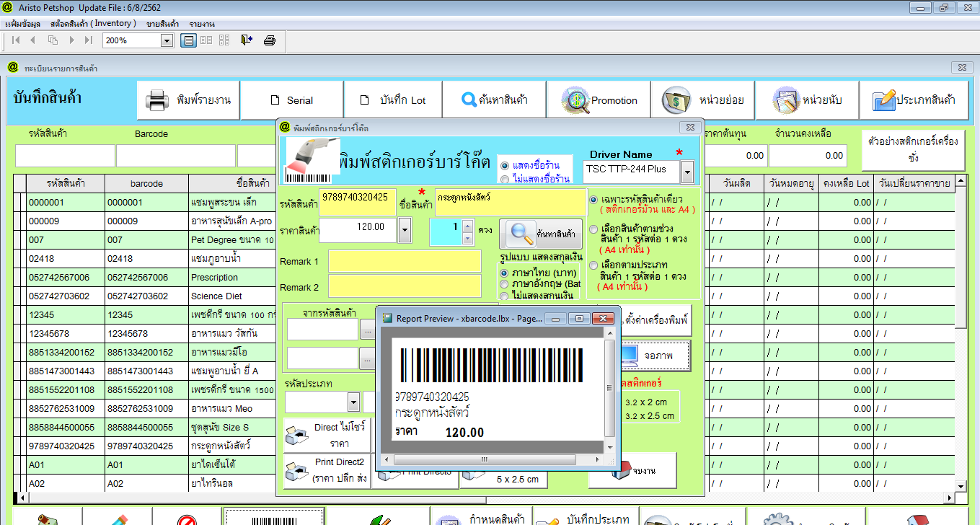Click Direct ไม่โชว์ ราคา print button

327,435
